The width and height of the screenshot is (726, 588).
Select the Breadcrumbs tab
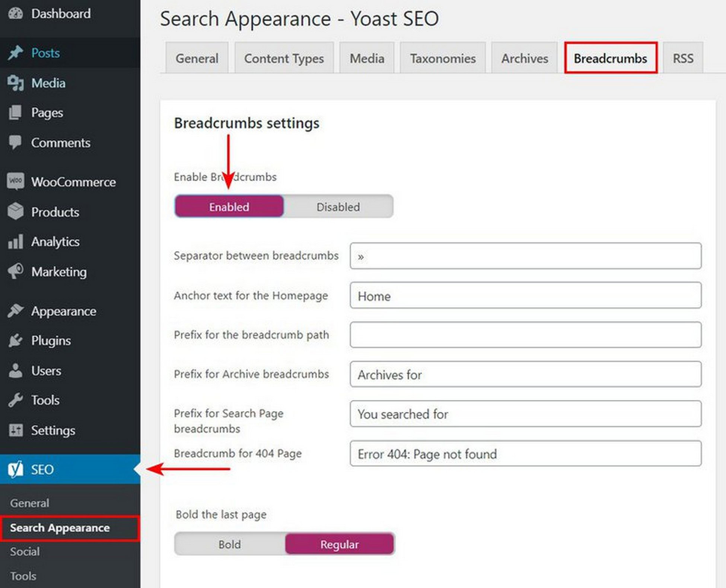[609, 58]
